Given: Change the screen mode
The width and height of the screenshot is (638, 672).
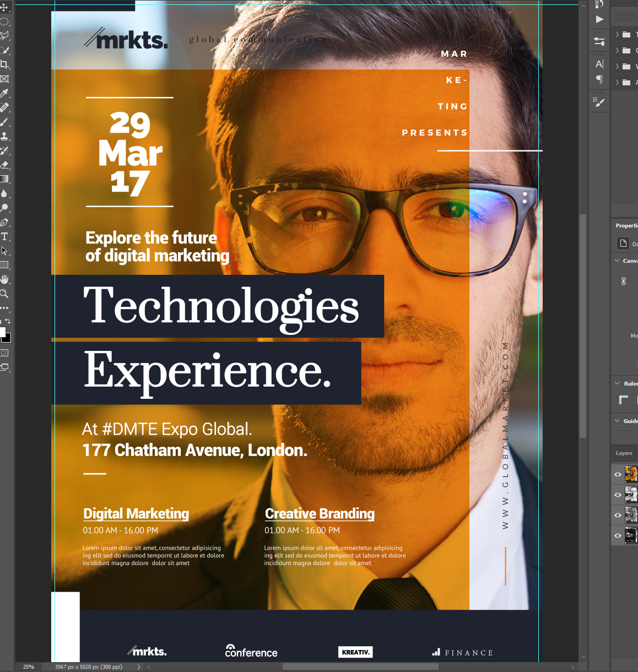Looking at the screenshot, I should click(4, 367).
